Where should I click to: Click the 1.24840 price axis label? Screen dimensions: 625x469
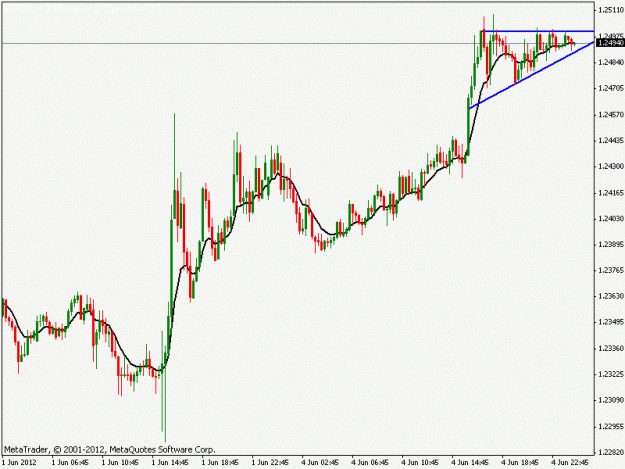coord(611,62)
